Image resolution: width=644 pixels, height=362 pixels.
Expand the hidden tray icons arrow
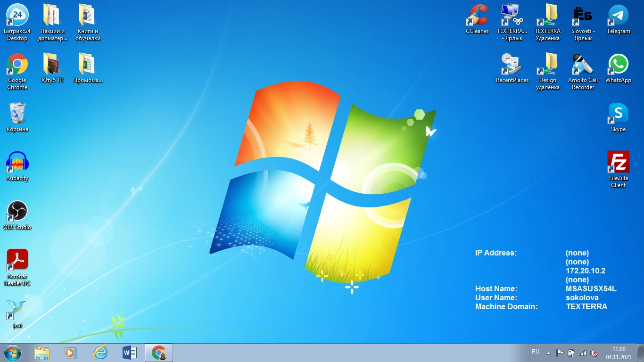coord(548,353)
